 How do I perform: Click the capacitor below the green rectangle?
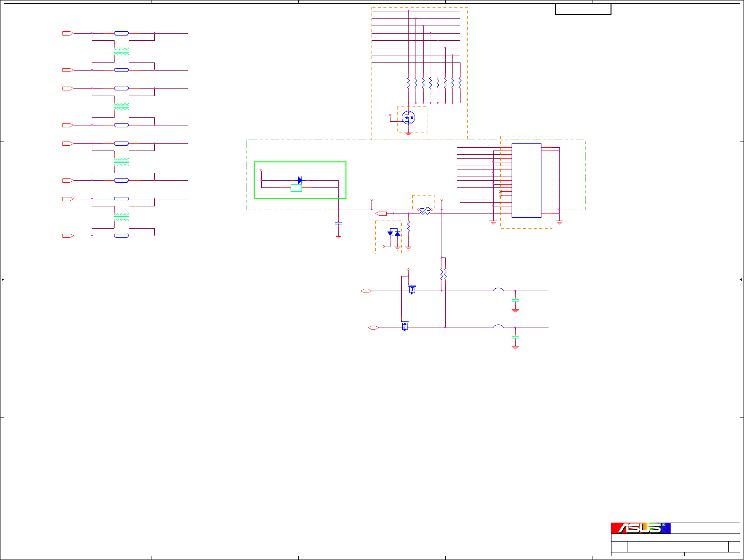tap(338, 223)
